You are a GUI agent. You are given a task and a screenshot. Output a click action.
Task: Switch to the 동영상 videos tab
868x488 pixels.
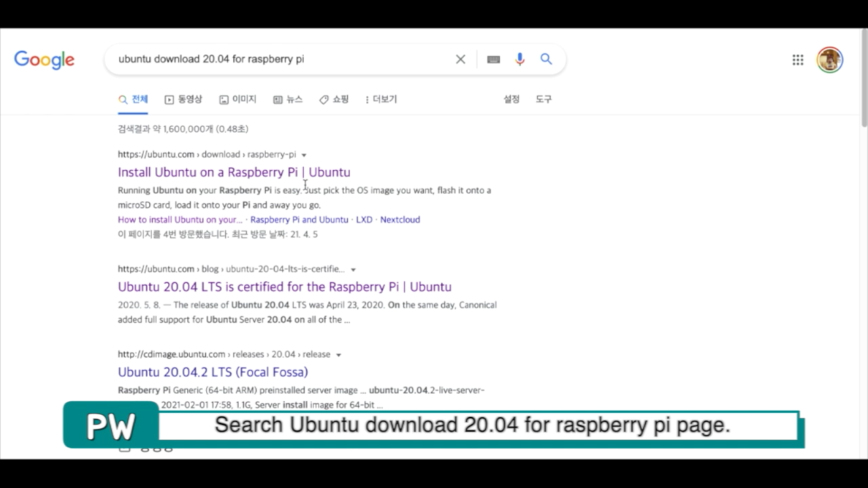183,100
